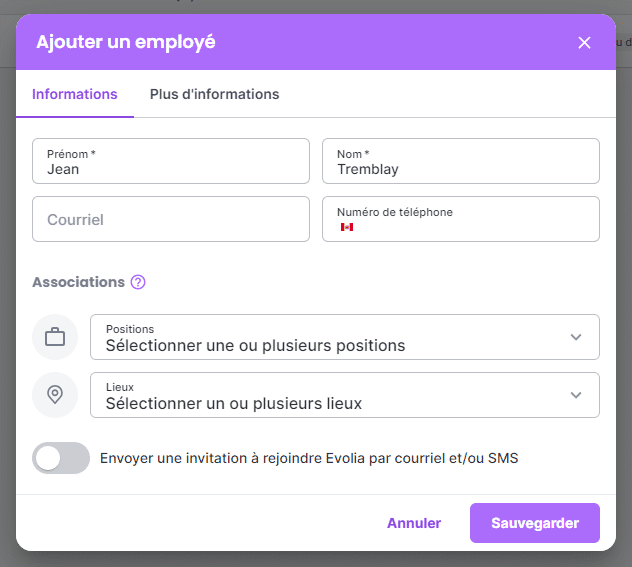
Task: Click the location pin icon beside Lieux
Action: click(x=55, y=395)
